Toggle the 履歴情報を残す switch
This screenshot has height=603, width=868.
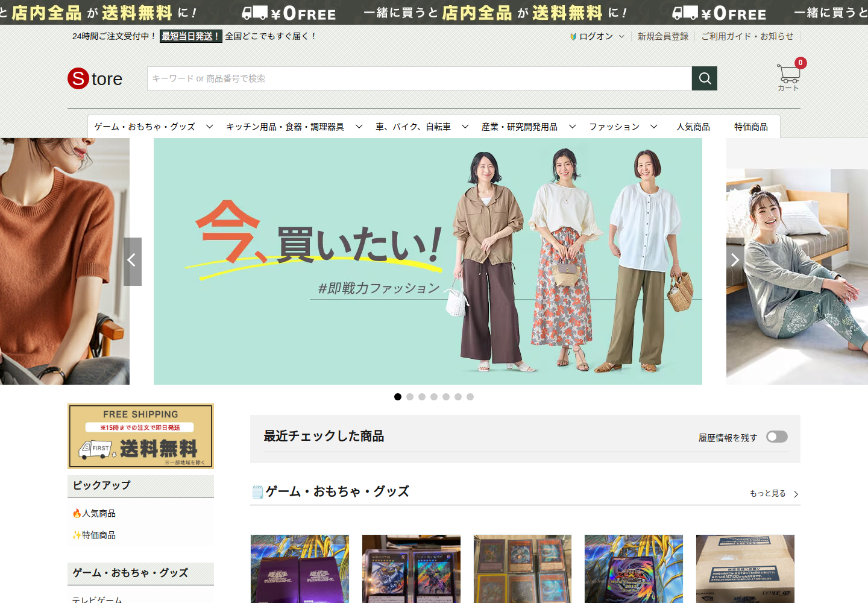777,437
